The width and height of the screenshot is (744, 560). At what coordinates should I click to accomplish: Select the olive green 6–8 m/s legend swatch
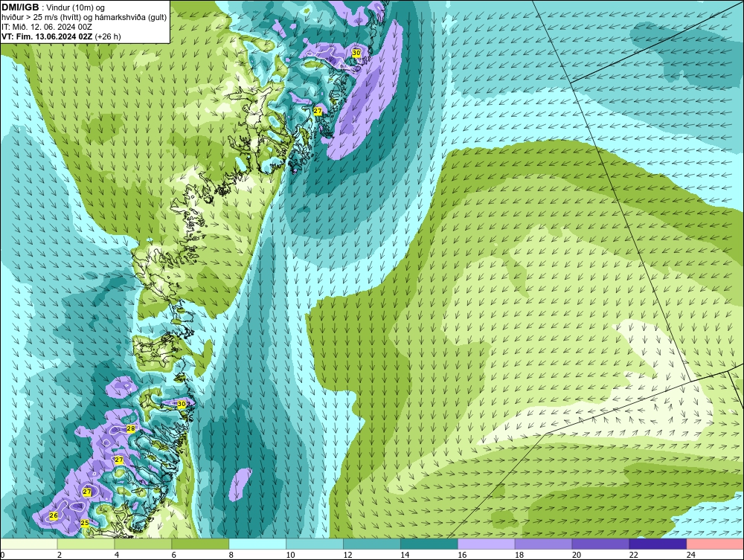[200, 544]
